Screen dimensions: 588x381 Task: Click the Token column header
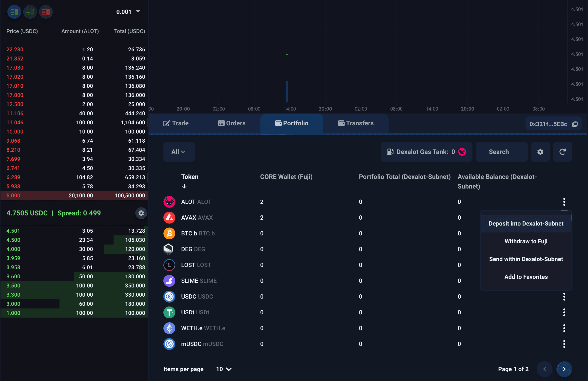[x=190, y=176]
